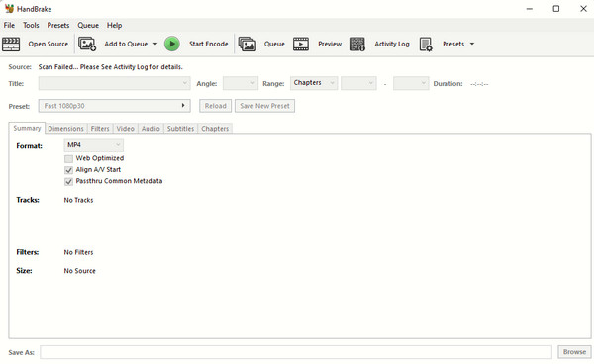Click the Add to Queue label
This screenshot has width=594, height=364.
click(x=126, y=44)
